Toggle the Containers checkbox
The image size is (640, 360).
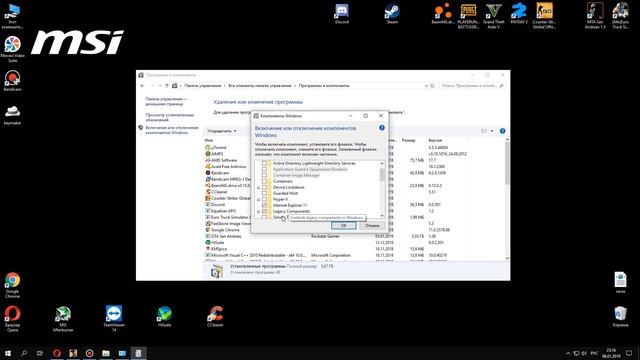264,181
